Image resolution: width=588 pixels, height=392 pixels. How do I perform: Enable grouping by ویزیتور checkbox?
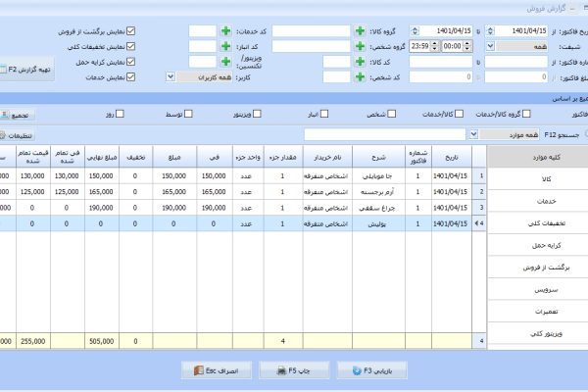[x=257, y=114]
